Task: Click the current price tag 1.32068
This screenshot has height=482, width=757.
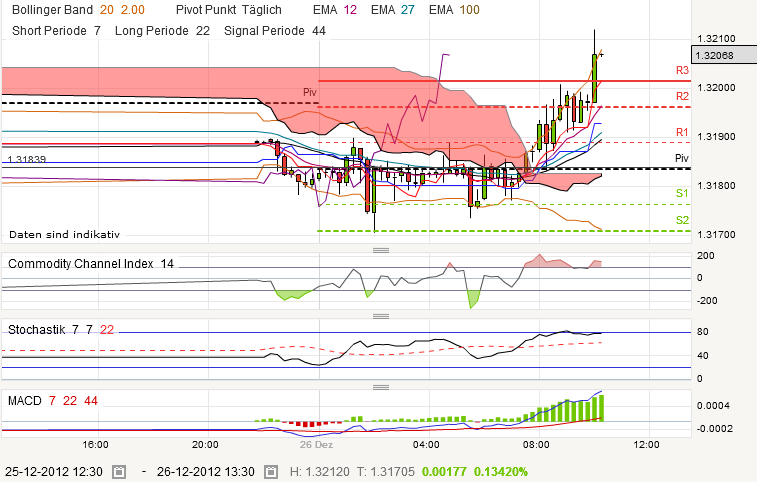Action: coord(724,55)
